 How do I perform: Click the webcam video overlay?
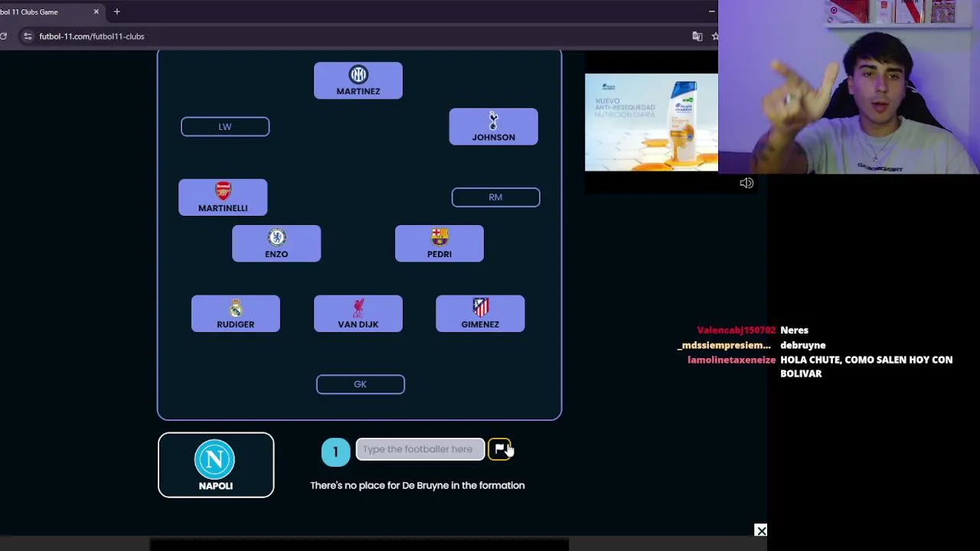[849, 87]
